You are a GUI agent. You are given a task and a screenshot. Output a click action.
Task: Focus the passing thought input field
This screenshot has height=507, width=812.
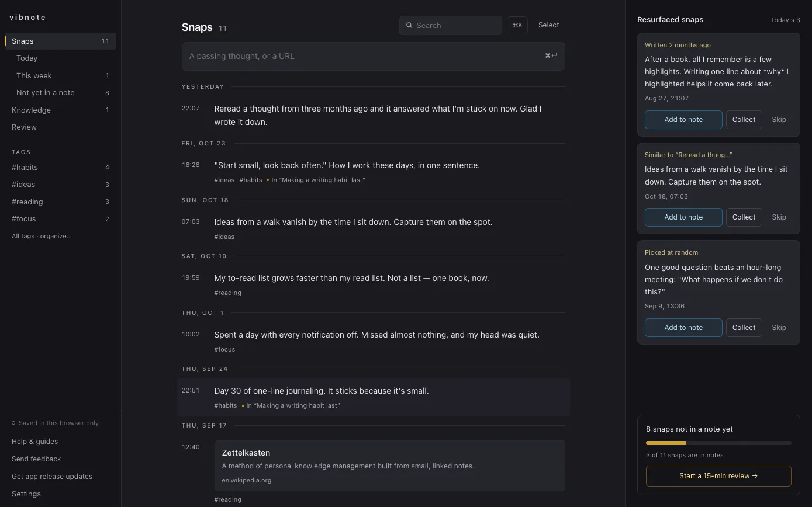pos(373,56)
